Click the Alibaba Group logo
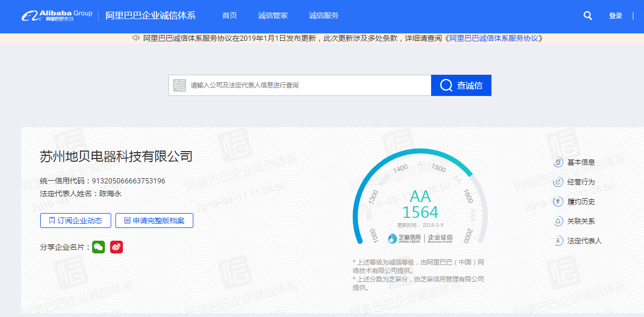 click(x=57, y=15)
